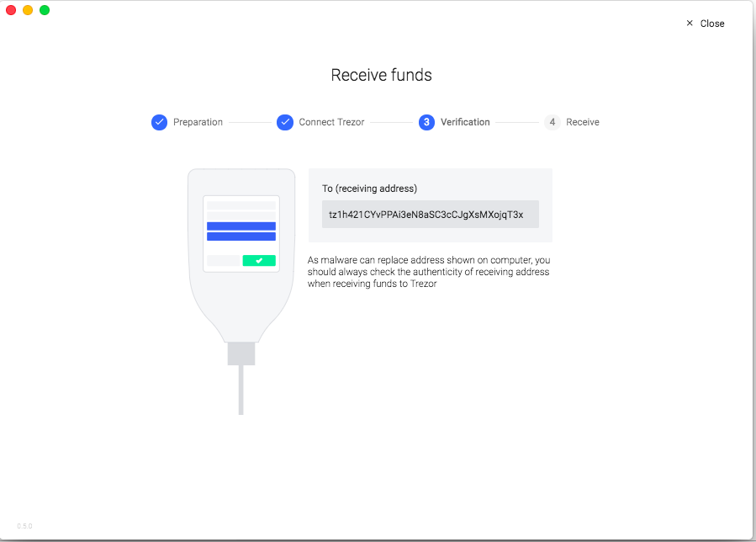756x542 pixels.
Task: Click the green confirm checkmark on Trezor illustration
Action: [x=259, y=261]
